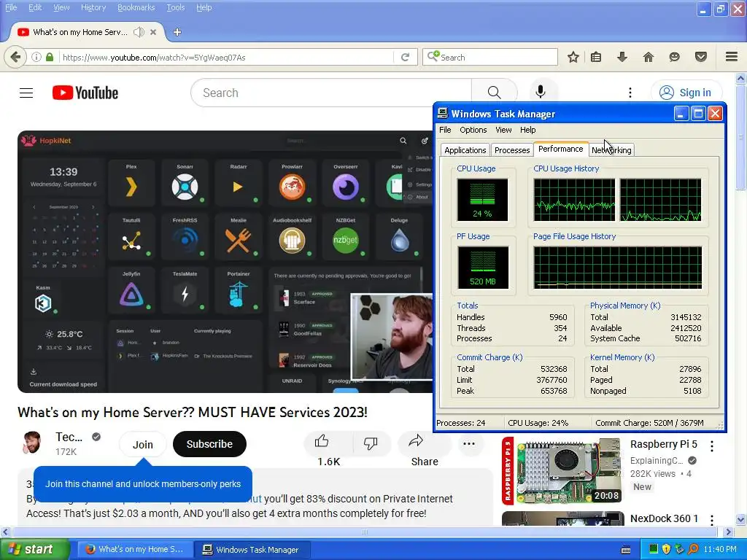Select Performance tab in Task Manager
The image size is (747, 560).
tap(560, 149)
